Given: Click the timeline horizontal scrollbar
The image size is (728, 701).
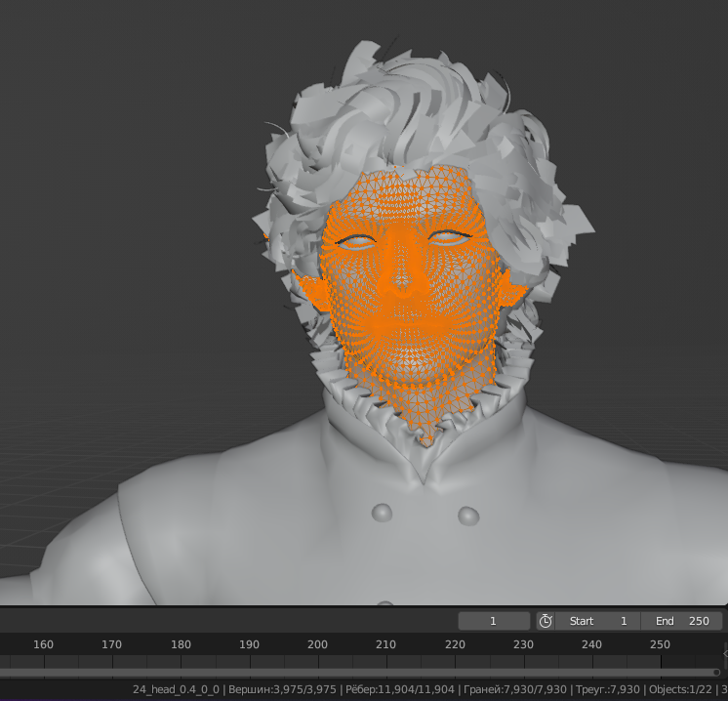Looking at the screenshot, I should point(360,673).
